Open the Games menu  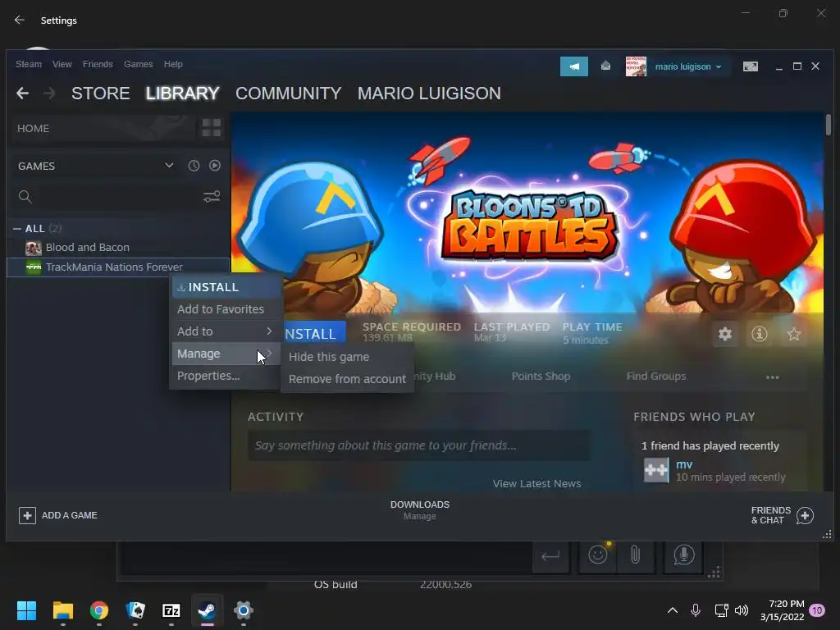point(138,64)
